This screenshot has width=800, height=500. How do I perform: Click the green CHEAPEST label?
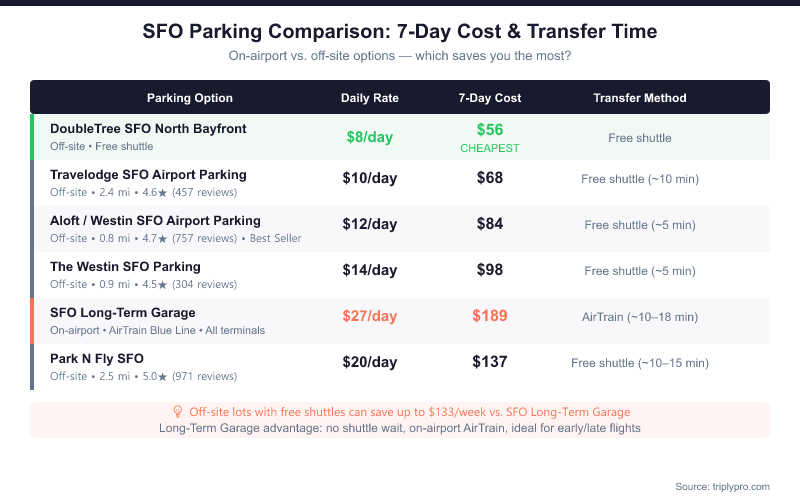pyautogui.click(x=490, y=149)
